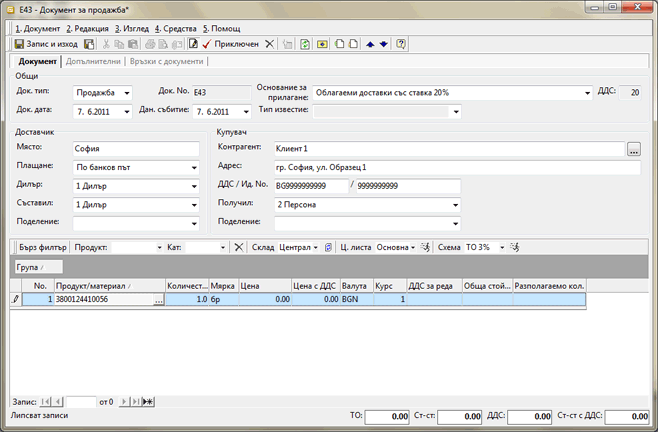Click the Приключен checkmark button
The height and width of the screenshot is (432, 658).
(x=230, y=44)
